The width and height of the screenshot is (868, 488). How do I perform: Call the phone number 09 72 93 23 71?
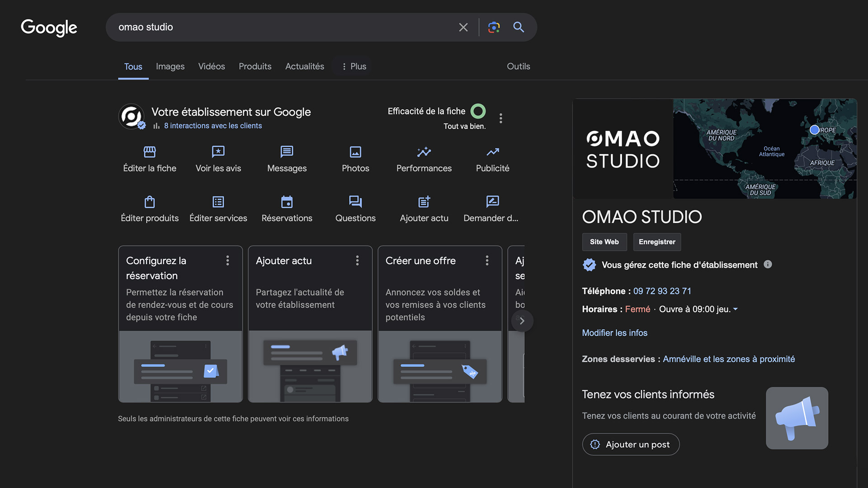pyautogui.click(x=662, y=291)
